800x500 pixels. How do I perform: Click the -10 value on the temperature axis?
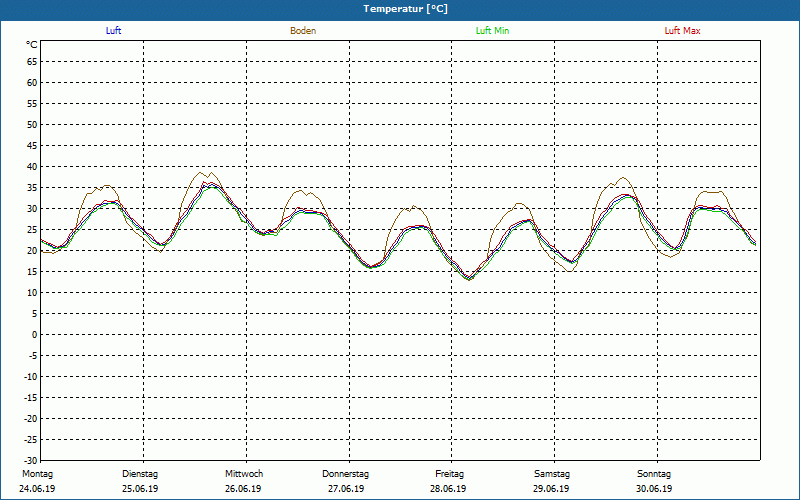31,377
